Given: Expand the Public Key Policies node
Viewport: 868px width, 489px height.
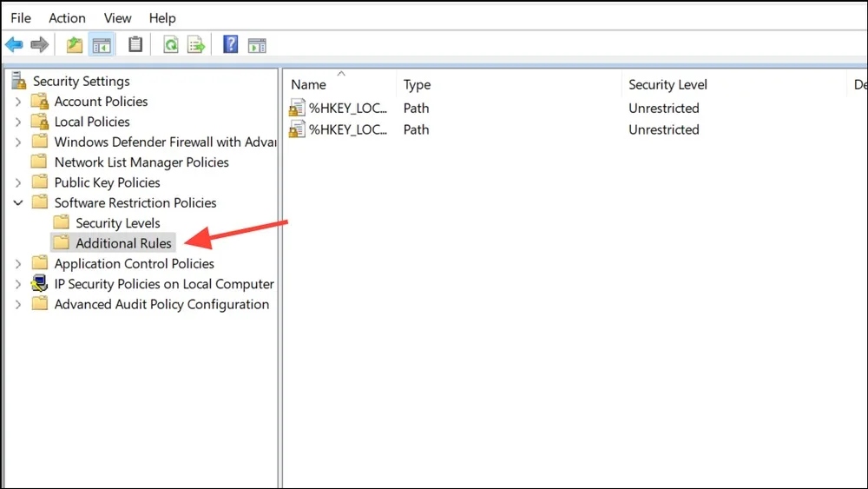Looking at the screenshot, I should coord(17,182).
